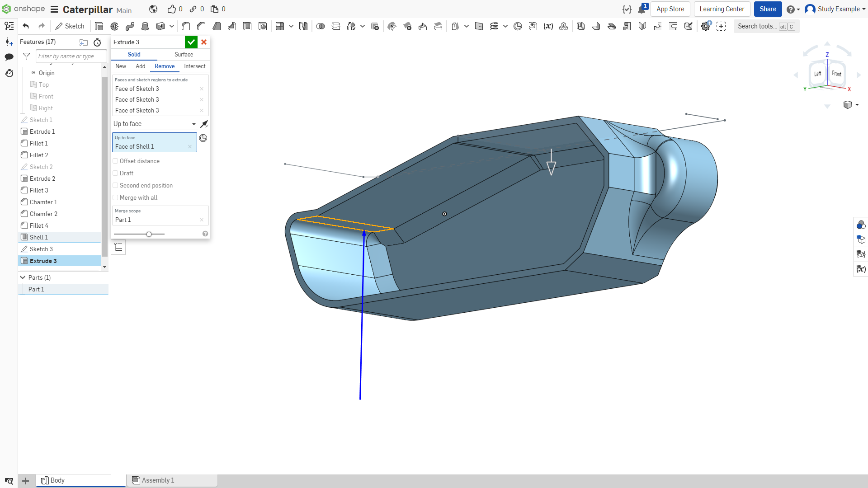Open the Onshape main hamburger menu
Image resolution: width=868 pixels, height=488 pixels.
point(54,9)
